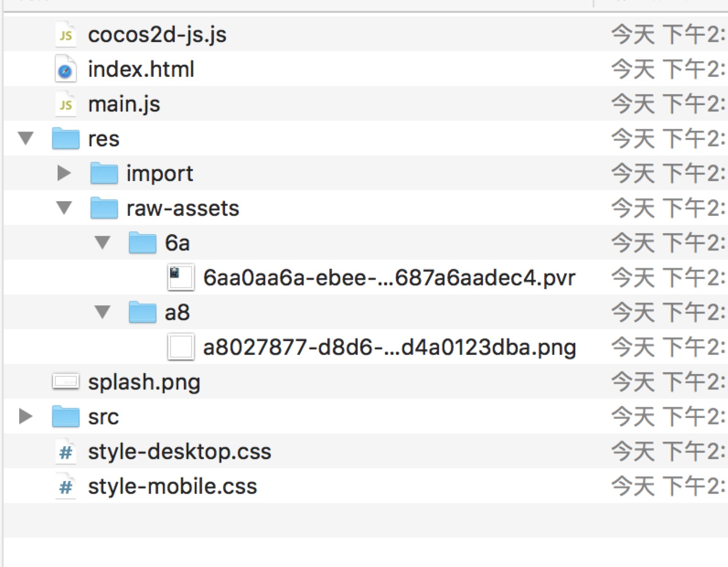728x567 pixels.
Task: Click the raw-assets folder icon
Action: 104,208
